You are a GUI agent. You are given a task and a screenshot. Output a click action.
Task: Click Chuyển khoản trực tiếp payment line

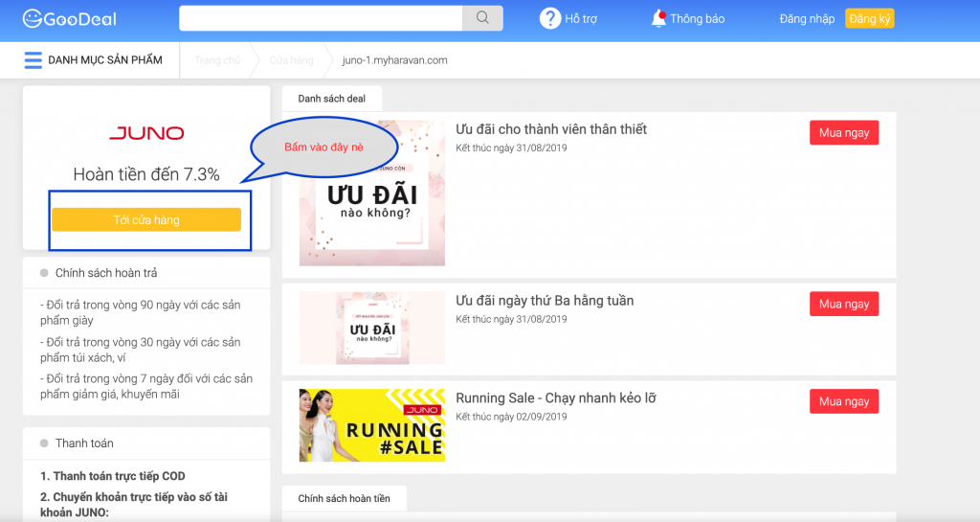pyautogui.click(x=134, y=505)
